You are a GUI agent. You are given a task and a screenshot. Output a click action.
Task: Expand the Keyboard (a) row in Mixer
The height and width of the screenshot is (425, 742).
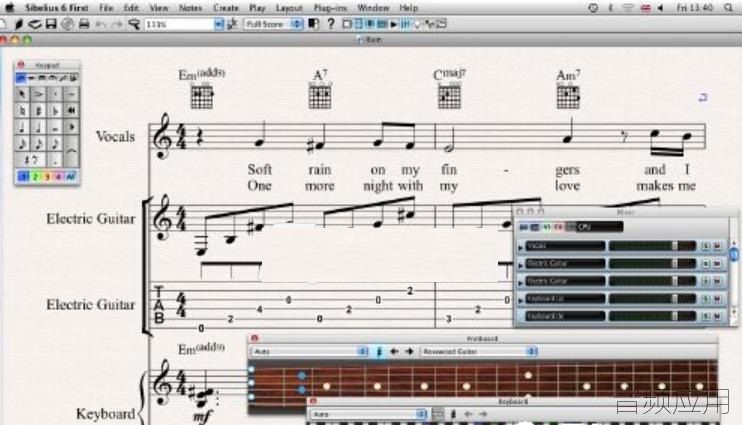point(521,300)
